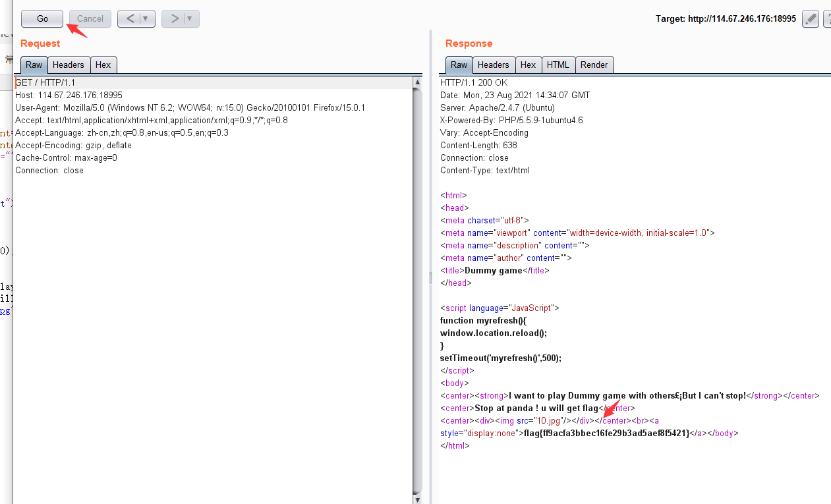Click the request Connection: close line
831x504 pixels.
(49, 170)
